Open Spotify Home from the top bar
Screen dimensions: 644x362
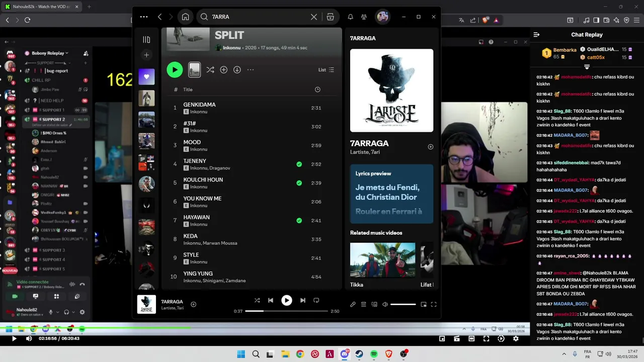tap(185, 17)
